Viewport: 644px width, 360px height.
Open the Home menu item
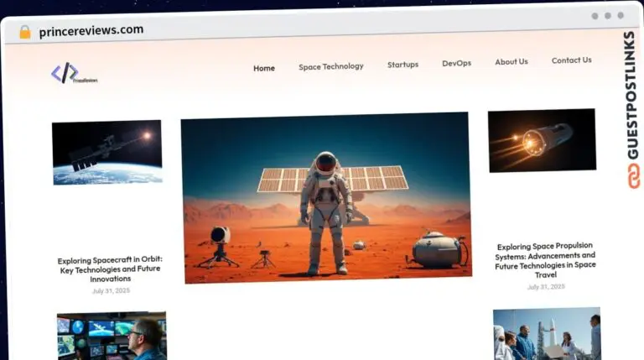pyautogui.click(x=264, y=68)
